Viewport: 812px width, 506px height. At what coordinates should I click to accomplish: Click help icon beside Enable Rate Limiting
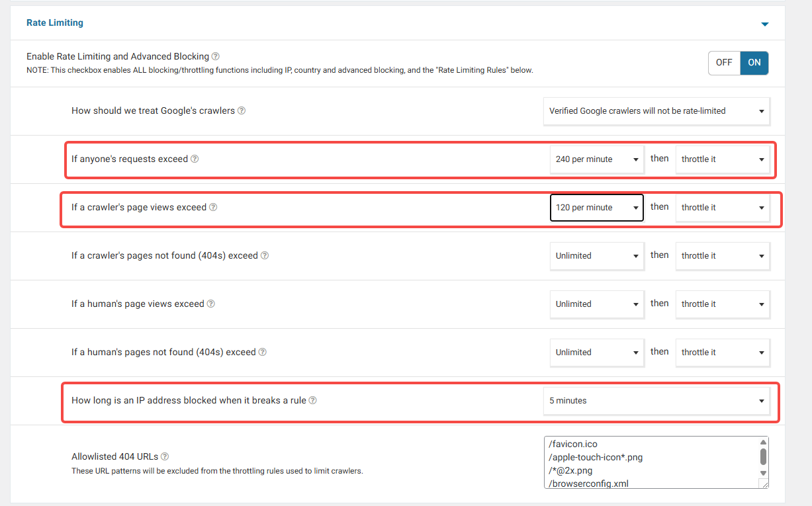pos(216,57)
